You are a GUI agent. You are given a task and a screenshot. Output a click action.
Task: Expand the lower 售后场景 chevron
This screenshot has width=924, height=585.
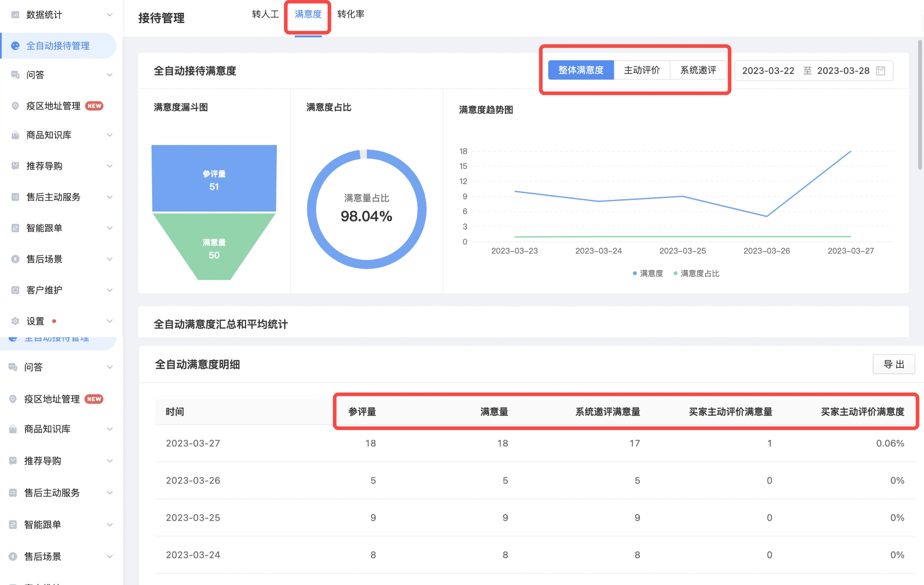pos(110,556)
